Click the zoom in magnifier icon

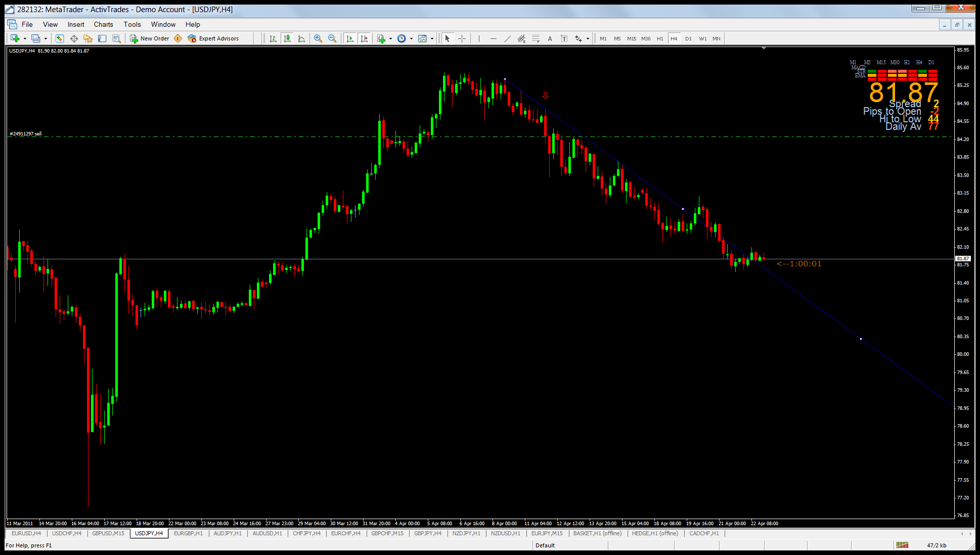click(318, 38)
